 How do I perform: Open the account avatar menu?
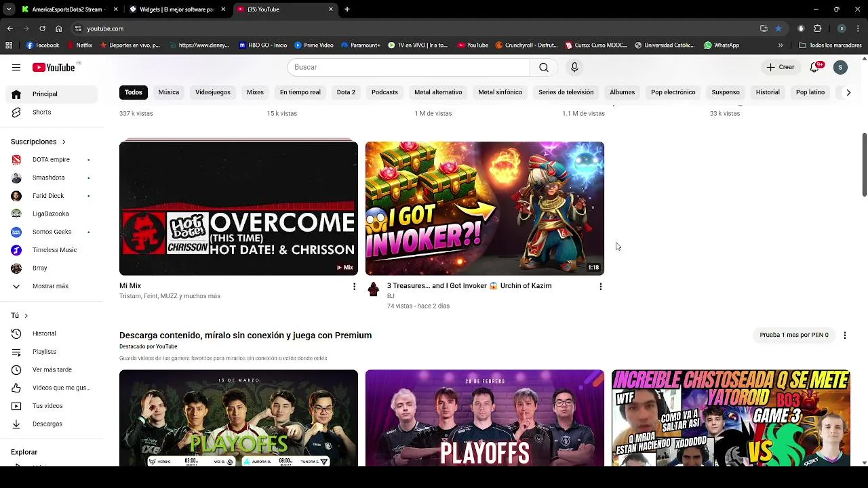[840, 67]
